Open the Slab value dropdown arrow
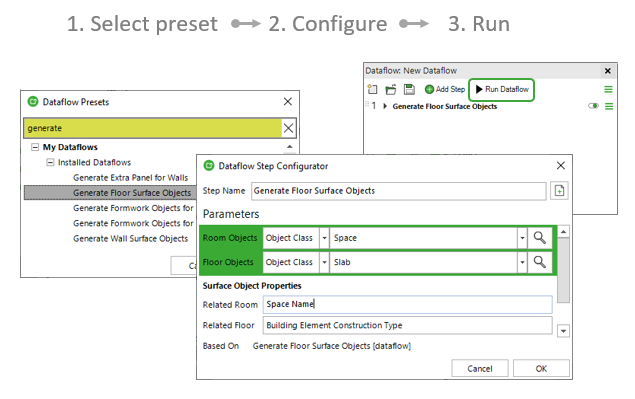The height and width of the screenshot is (399, 635). [x=522, y=262]
